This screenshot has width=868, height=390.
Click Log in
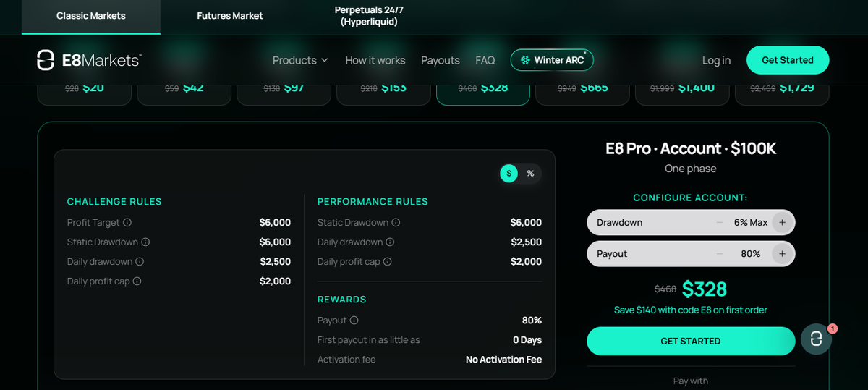point(716,60)
